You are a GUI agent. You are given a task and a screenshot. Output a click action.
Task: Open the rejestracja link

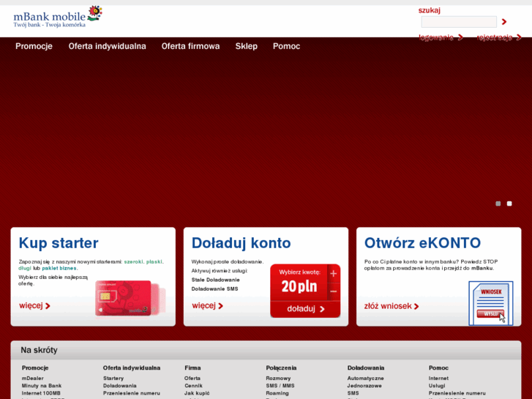499,37
